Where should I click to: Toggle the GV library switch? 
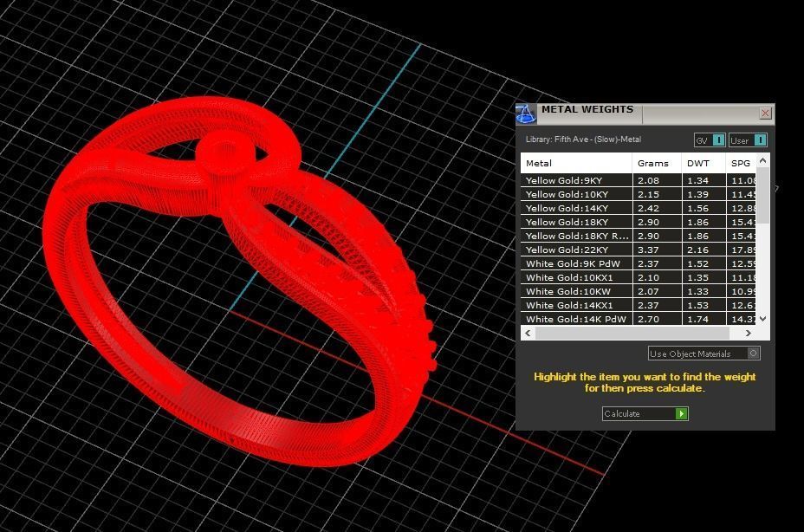710,140
